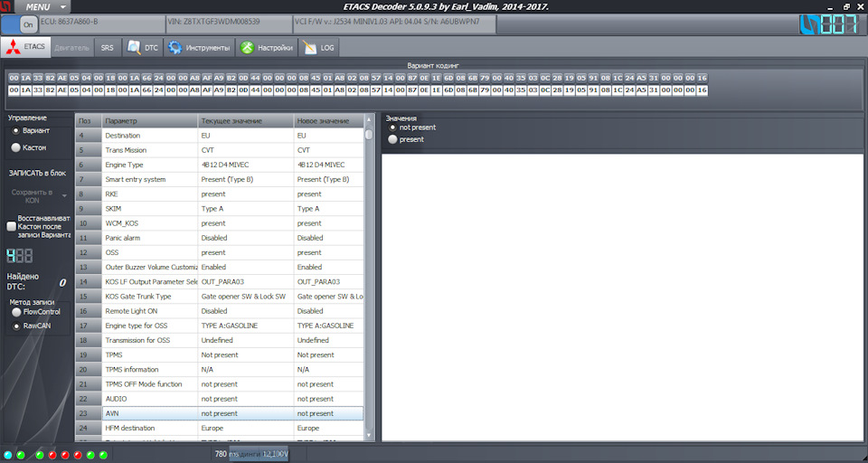868x463 pixels.
Task: Click the Новое значение column header
Action: [x=329, y=121]
